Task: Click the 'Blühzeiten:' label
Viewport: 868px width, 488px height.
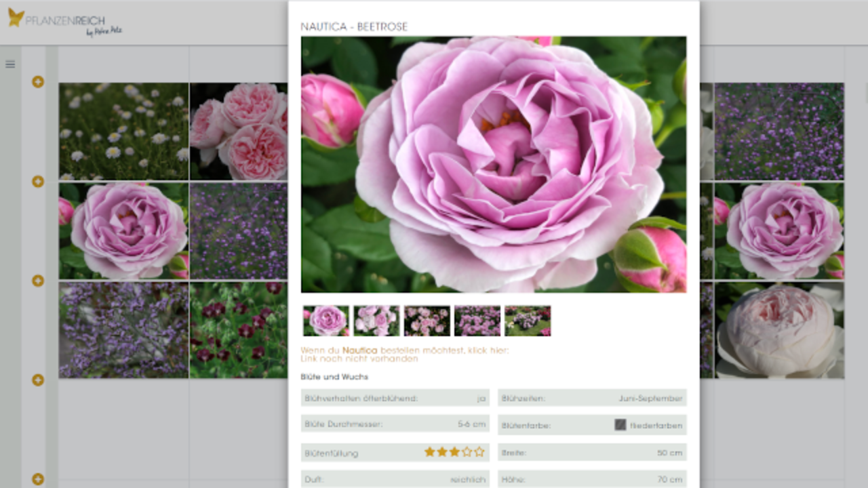Action: [x=523, y=399]
